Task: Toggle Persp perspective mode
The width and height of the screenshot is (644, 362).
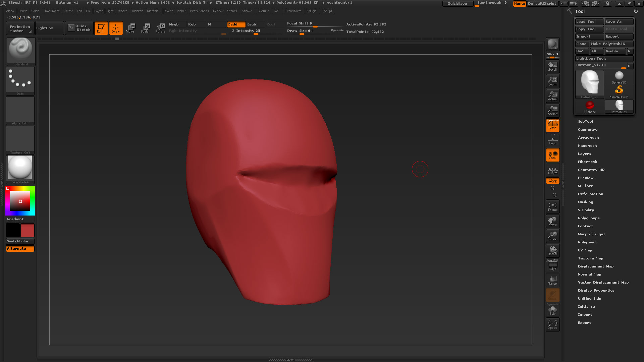Action: coord(552,125)
